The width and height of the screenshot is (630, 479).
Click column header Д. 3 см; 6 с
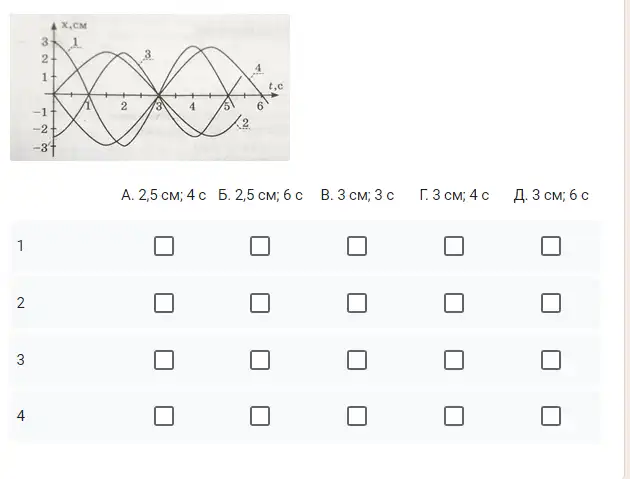551,195
